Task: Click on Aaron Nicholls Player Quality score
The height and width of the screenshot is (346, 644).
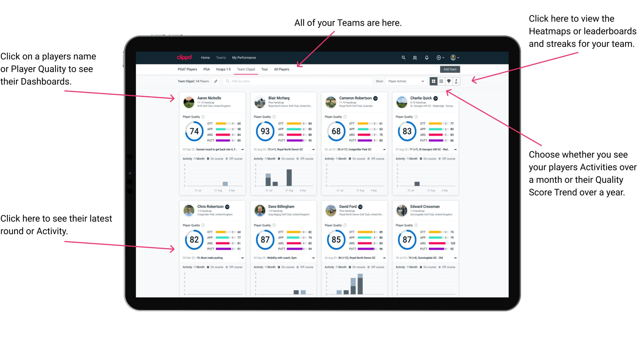Action: (x=194, y=131)
